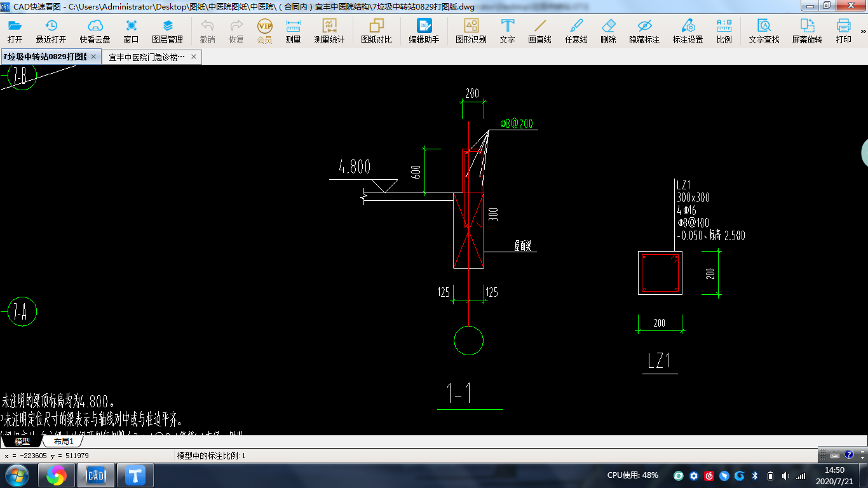Switch to the 模型 model tab

22,441
